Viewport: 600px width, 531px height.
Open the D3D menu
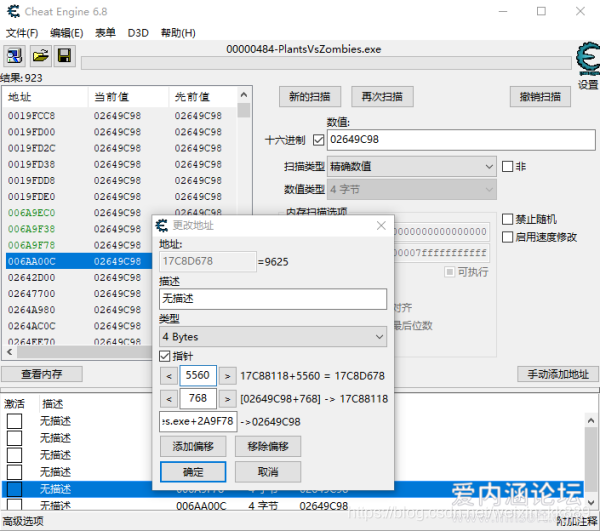pos(138,33)
